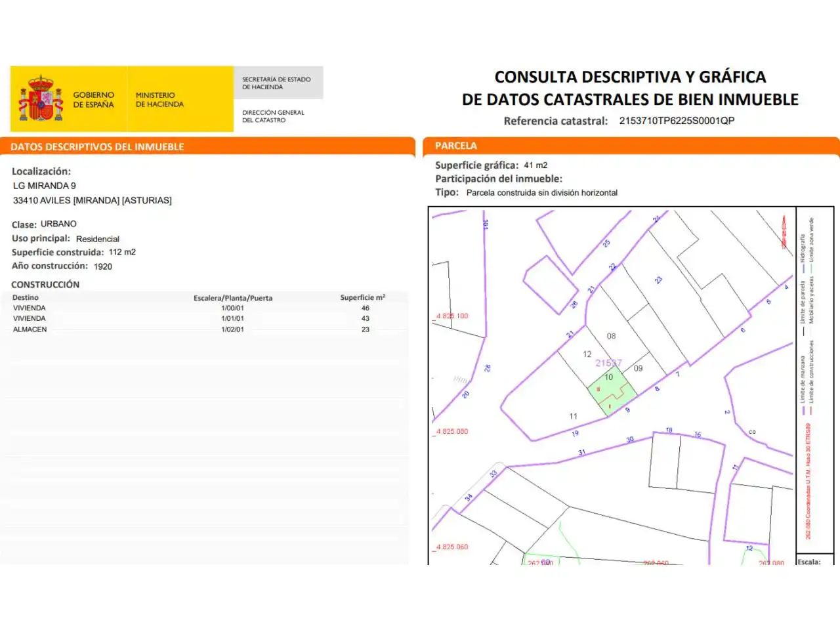Image resolution: width=840 pixels, height=630 pixels.
Task: Click the Secretaría de Estado de Hacienda box
Action: click(278, 83)
